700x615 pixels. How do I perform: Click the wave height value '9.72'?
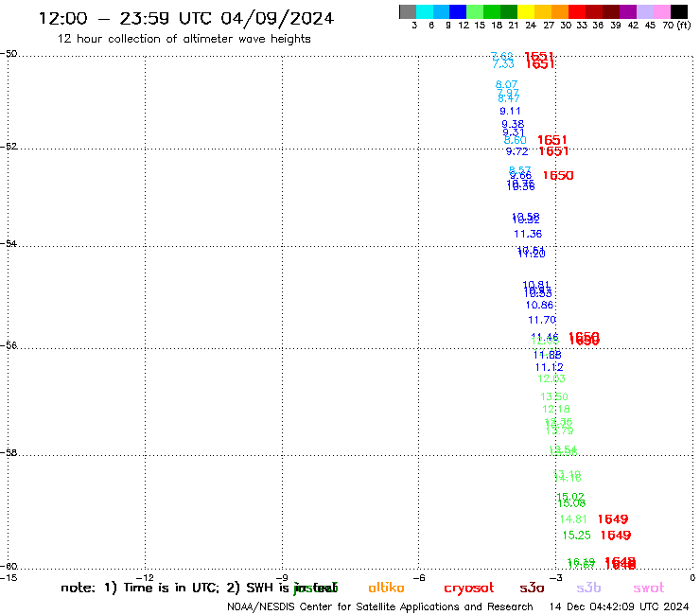[x=517, y=151]
